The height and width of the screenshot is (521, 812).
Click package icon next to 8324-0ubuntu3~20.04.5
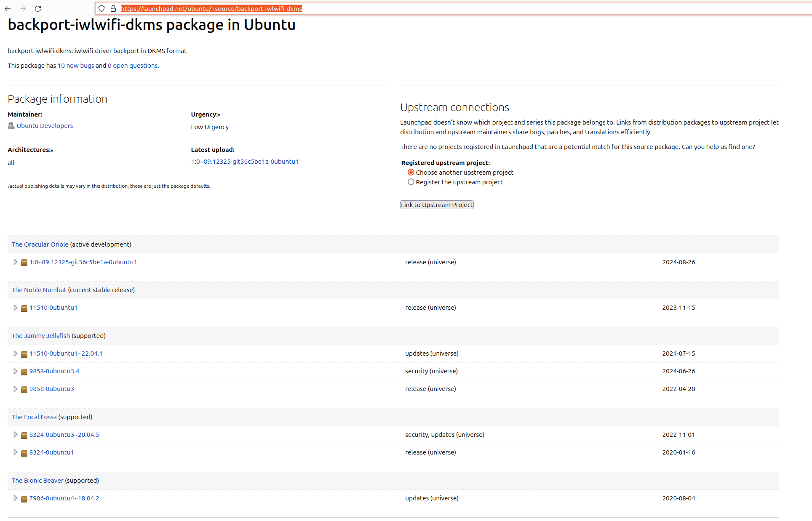pyautogui.click(x=24, y=435)
